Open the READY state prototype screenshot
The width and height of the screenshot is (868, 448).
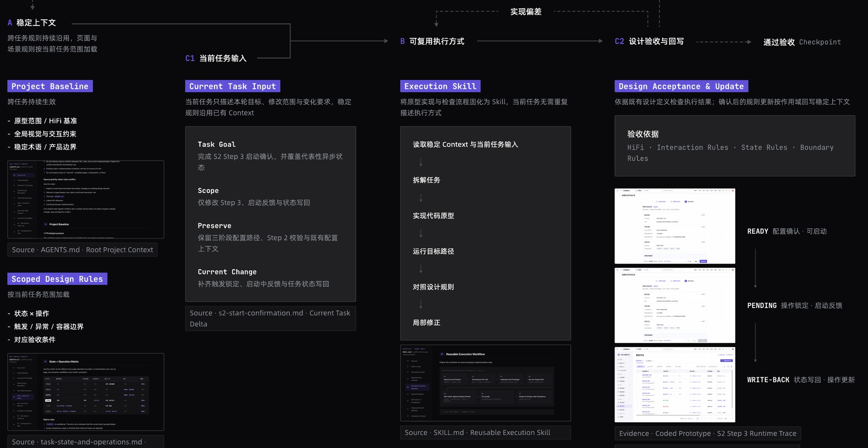pyautogui.click(x=675, y=226)
